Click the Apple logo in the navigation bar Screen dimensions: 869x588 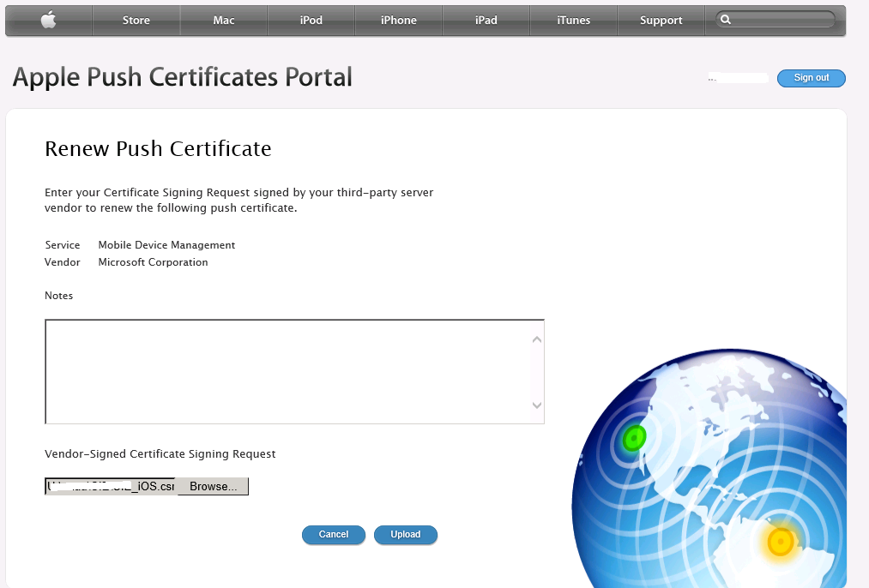[48, 20]
